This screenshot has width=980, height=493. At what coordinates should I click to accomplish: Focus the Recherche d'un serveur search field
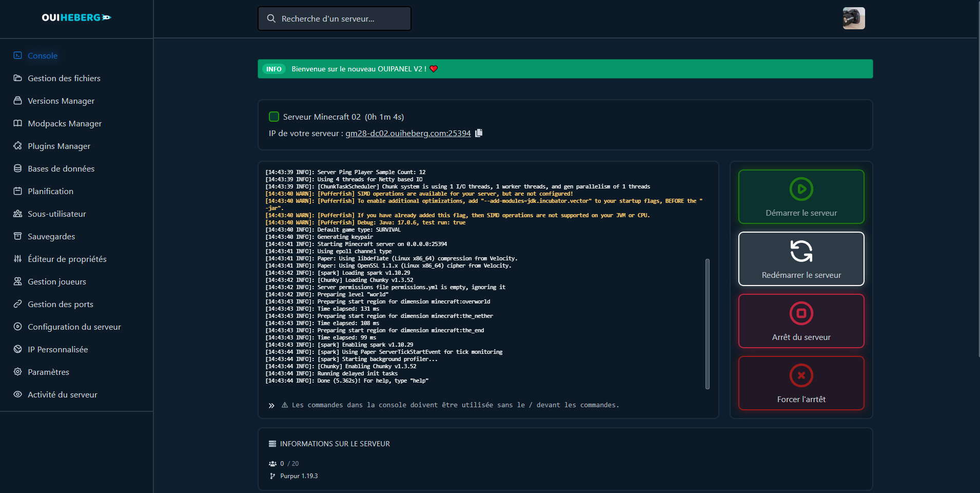click(334, 18)
